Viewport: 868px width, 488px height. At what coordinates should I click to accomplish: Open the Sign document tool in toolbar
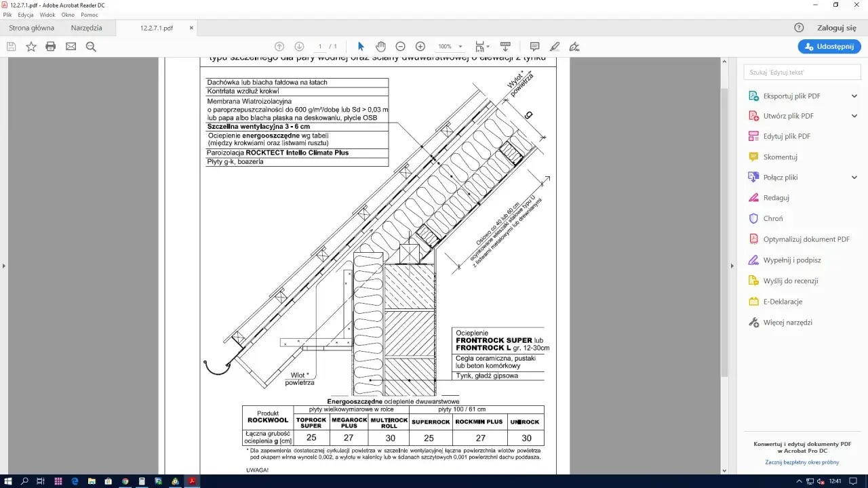575,47
